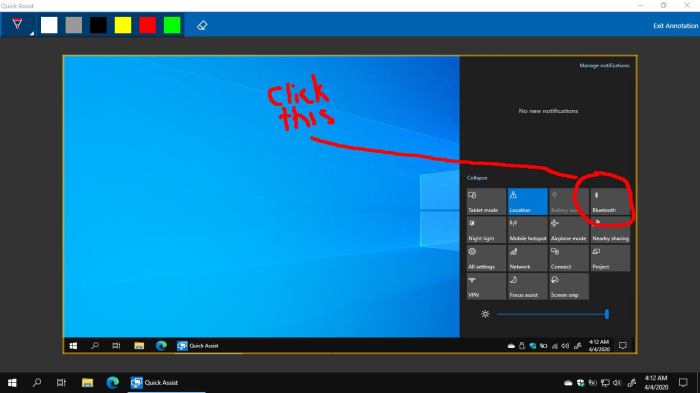Choose the green pen color swatch
Viewport: 700px width, 393px height.
(172, 25)
